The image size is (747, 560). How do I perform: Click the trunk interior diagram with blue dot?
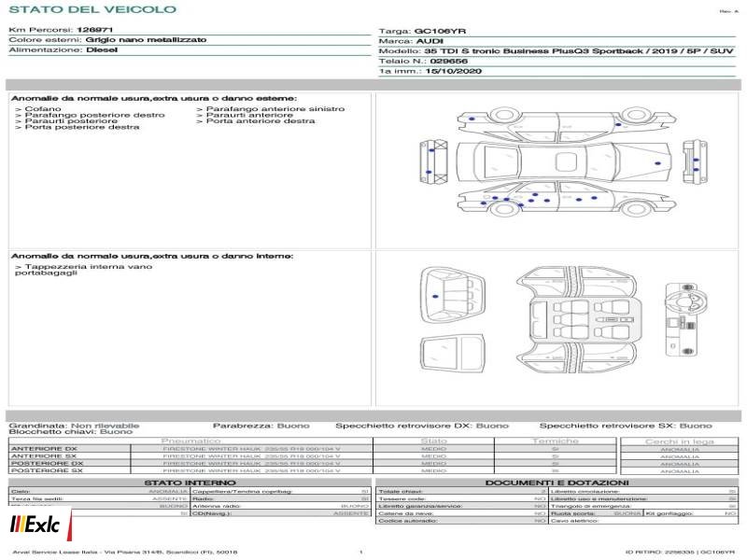click(453, 295)
